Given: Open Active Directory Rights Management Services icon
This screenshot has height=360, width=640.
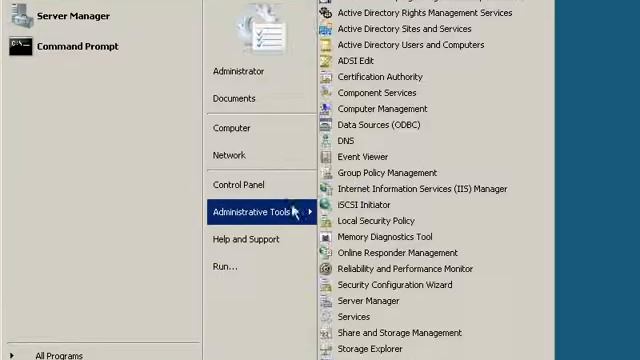Looking at the screenshot, I should (x=326, y=13).
